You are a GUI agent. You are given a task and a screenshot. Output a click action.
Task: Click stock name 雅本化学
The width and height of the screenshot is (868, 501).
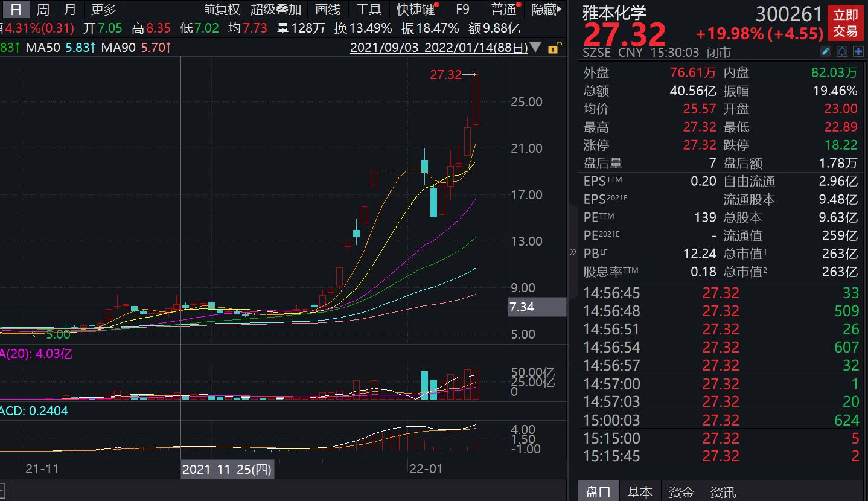click(614, 12)
